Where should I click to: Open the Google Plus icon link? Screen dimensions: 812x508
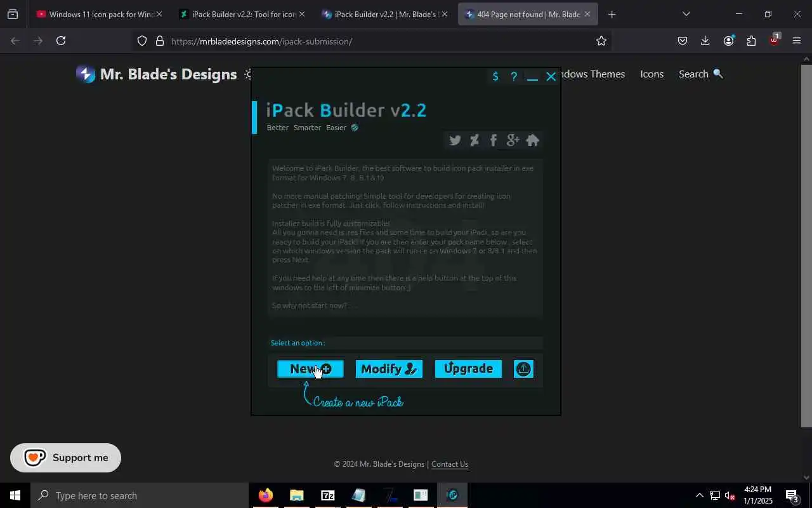tap(513, 140)
